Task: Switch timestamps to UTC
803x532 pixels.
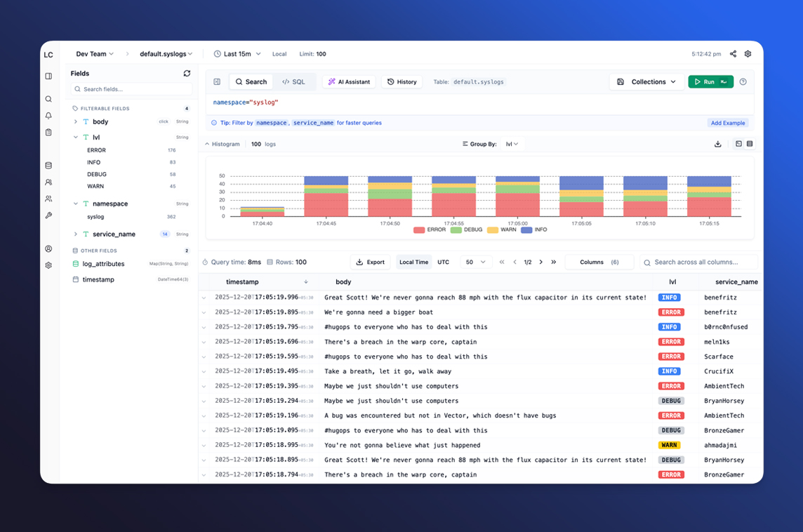Action: pyautogui.click(x=443, y=262)
